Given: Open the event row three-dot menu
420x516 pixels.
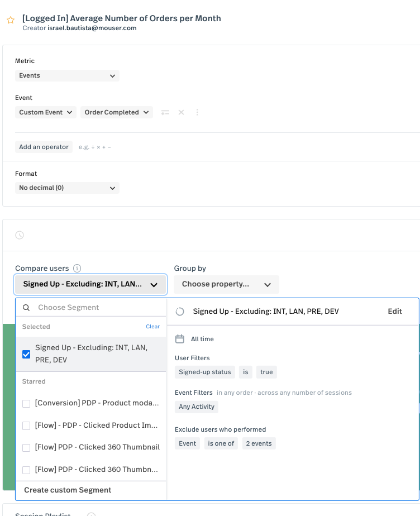Looking at the screenshot, I should (x=197, y=112).
